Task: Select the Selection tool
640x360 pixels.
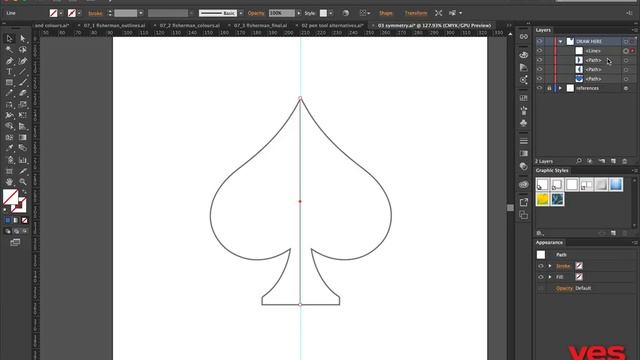Action: point(9,38)
